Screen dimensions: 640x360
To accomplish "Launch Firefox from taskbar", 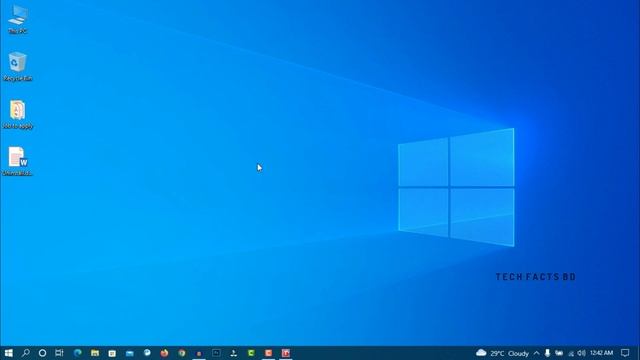I will (x=164, y=353).
